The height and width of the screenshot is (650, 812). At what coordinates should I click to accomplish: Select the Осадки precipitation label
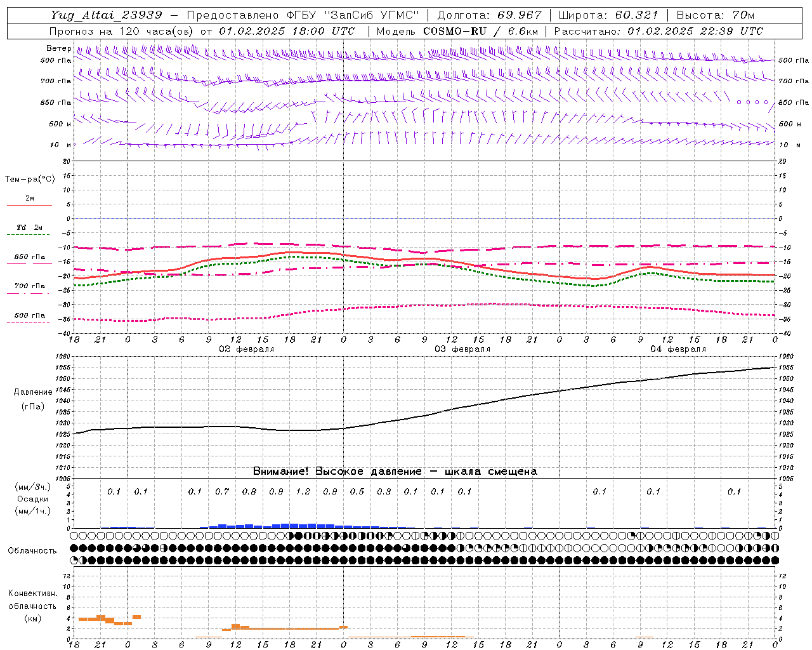[32, 499]
